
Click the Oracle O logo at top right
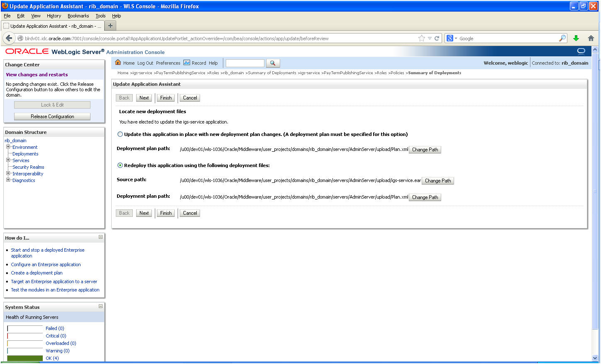tap(581, 51)
